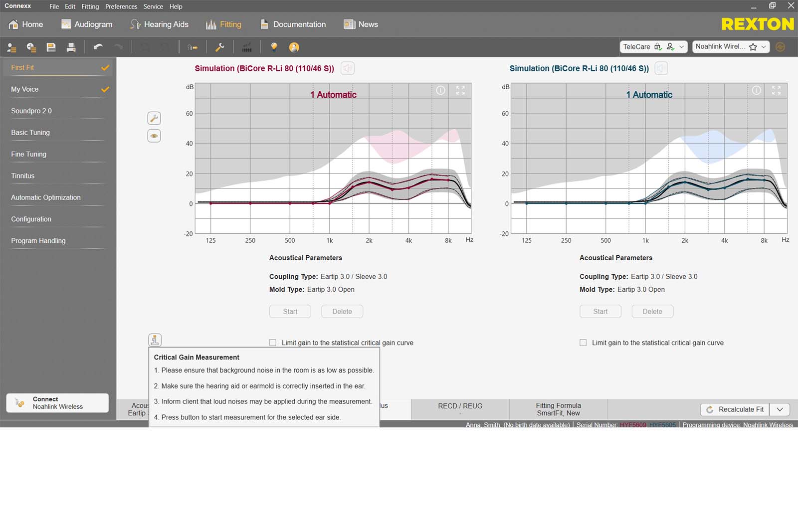
Task: Open the RECD / REUG panel
Action: [x=459, y=409]
